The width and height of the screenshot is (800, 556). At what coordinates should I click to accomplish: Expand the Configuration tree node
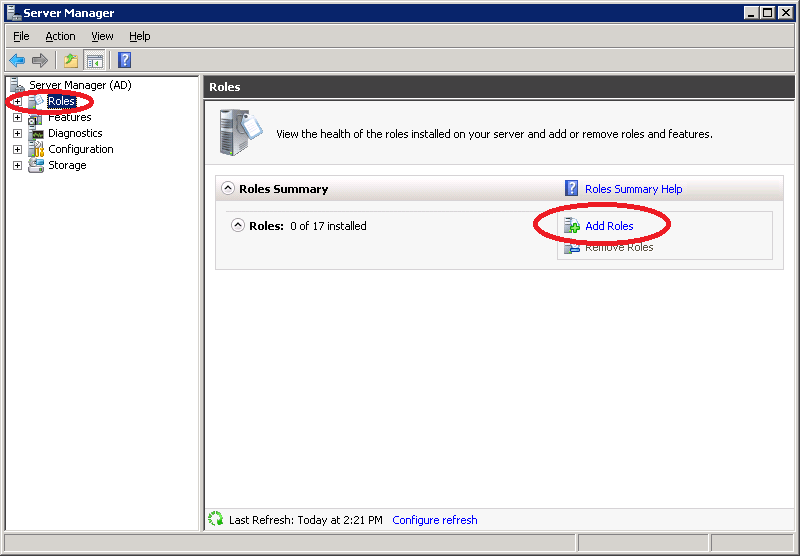[x=17, y=149]
